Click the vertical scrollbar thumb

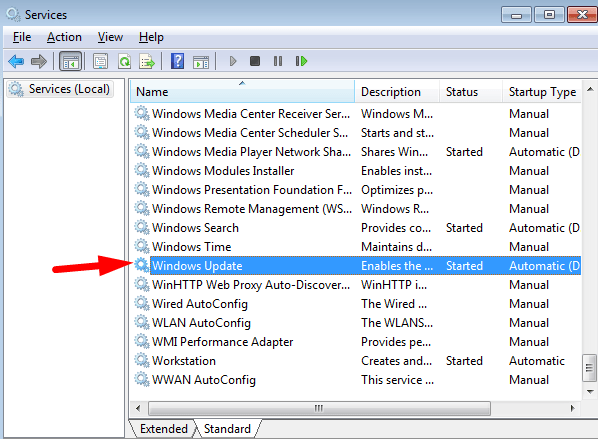[x=589, y=368]
